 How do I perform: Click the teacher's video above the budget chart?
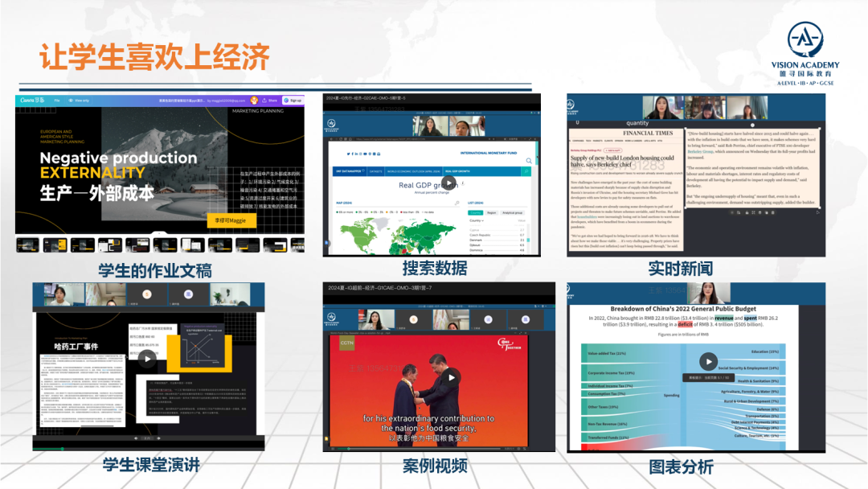(x=708, y=294)
